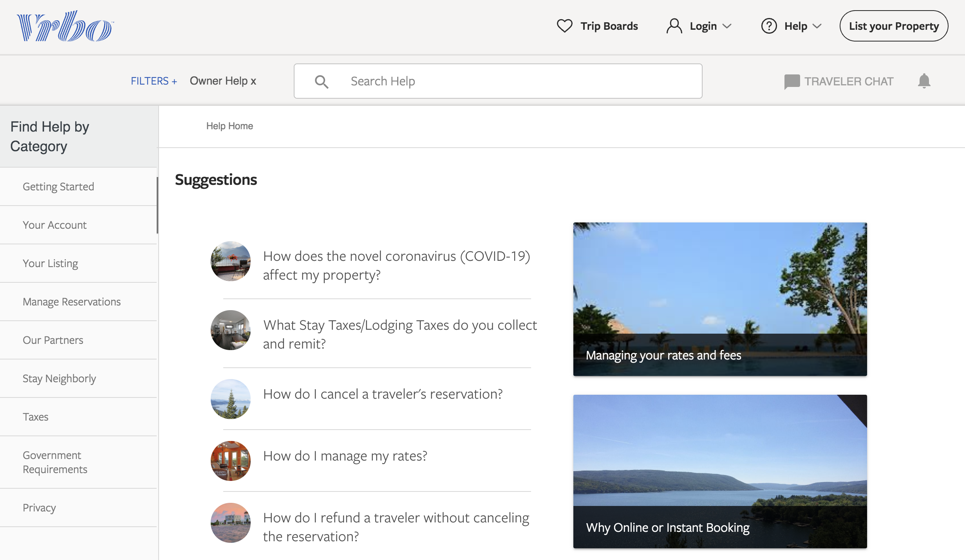Image resolution: width=965 pixels, height=560 pixels.
Task: Expand the Help dropdown chevron
Action: click(817, 26)
